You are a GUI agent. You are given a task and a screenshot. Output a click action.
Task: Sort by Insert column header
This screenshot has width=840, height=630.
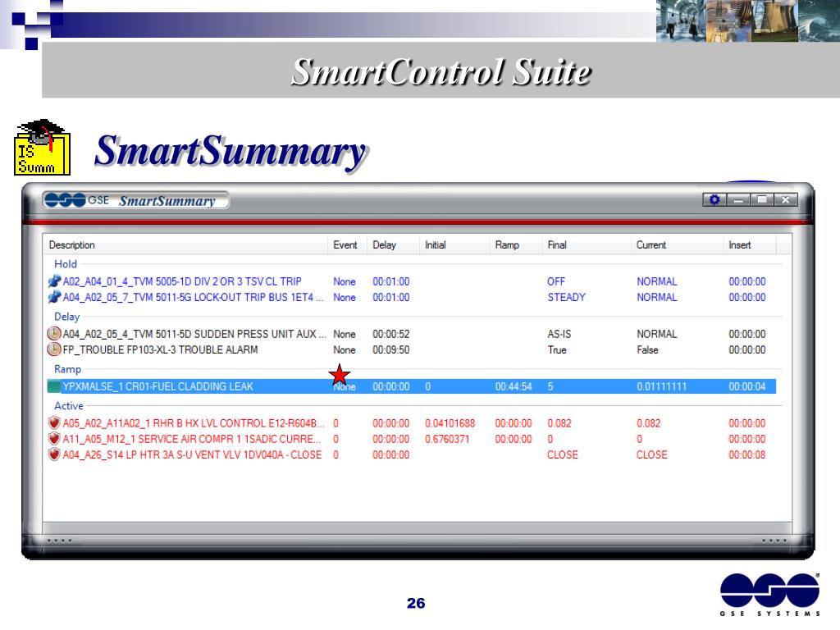(x=750, y=244)
